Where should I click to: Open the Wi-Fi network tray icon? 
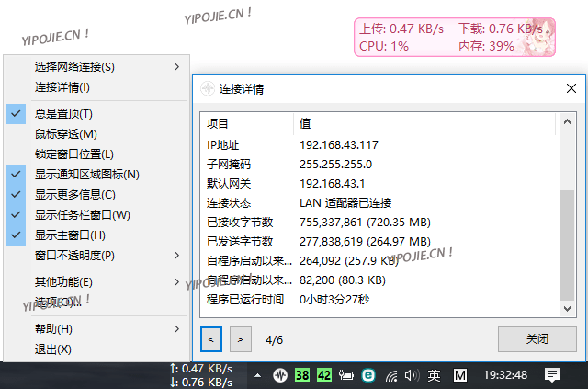[x=391, y=375]
